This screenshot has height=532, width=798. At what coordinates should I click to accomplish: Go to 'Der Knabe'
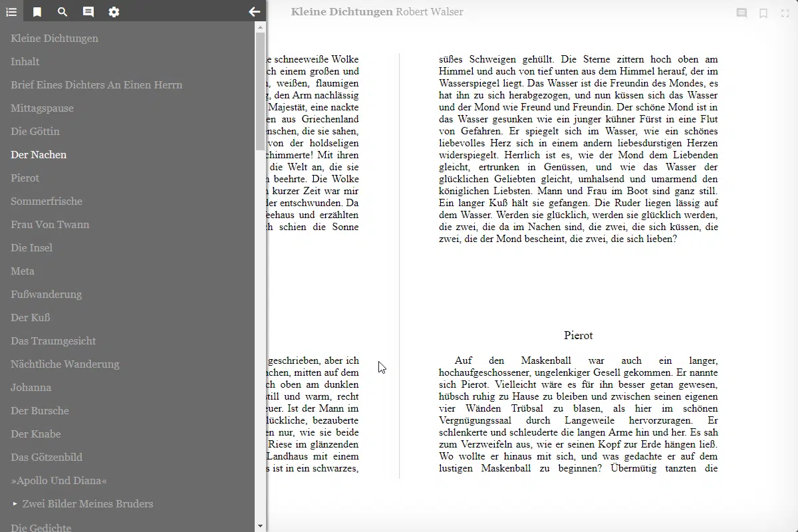pyautogui.click(x=36, y=434)
